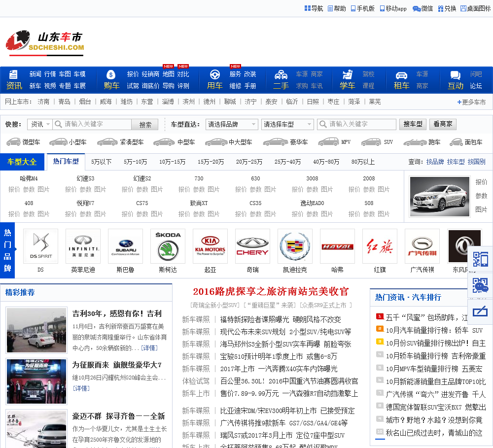Click the 看商家 button
Screen dimensions: 493x448
click(x=443, y=124)
